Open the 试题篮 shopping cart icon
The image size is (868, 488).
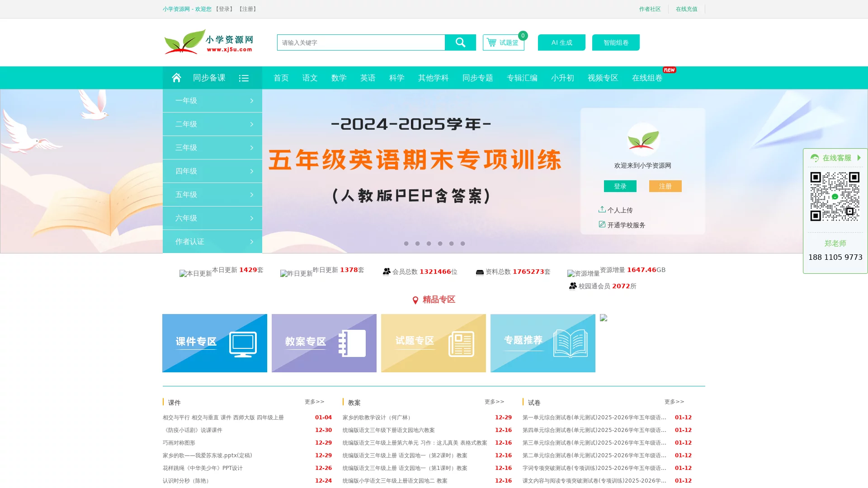[491, 42]
